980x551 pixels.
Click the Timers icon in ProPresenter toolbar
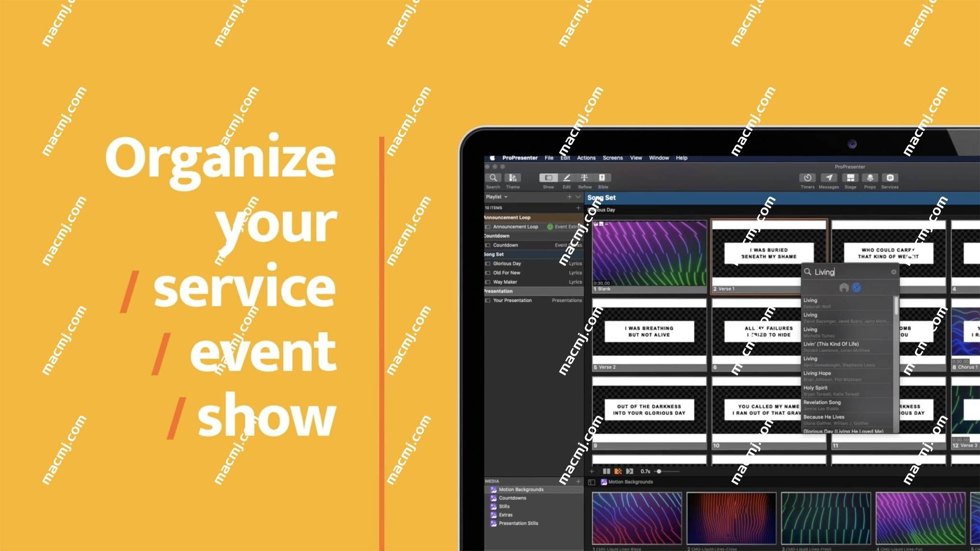807,177
